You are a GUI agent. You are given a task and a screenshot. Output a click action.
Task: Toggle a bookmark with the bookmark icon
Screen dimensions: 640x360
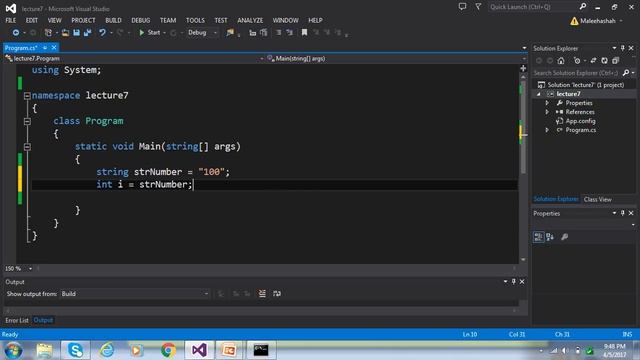[x=304, y=33]
